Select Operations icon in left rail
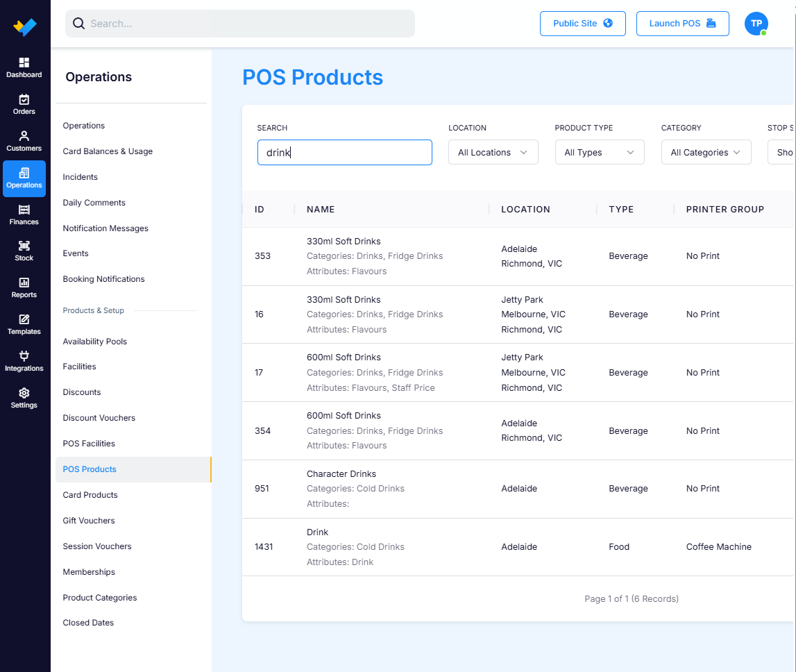The height and width of the screenshot is (672, 796). [24, 178]
